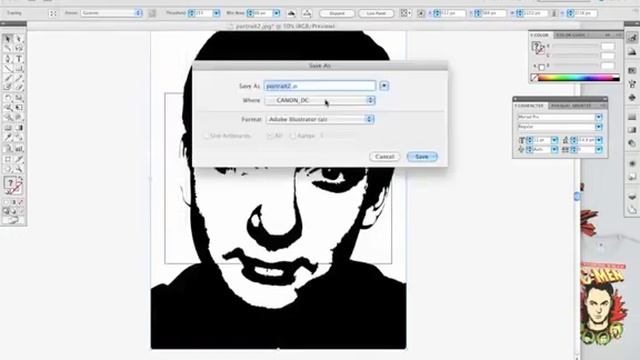
Task: Click the color spectrum bar in Color panel
Action: [579, 78]
